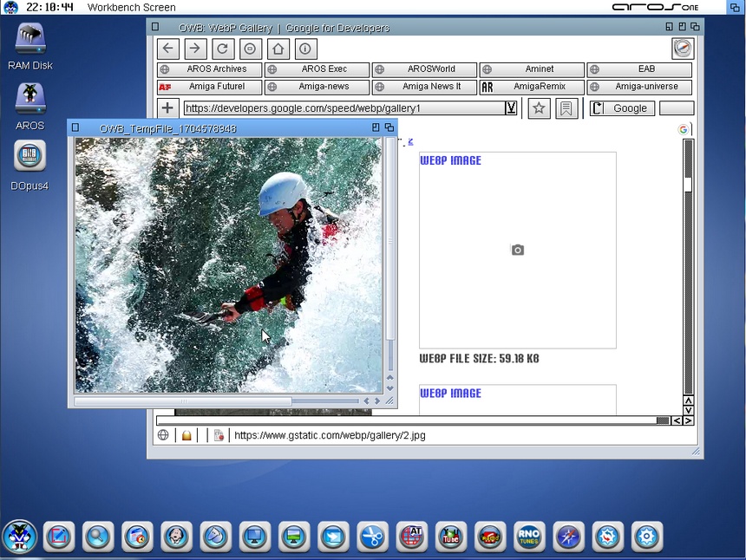Click the browser Forward arrow button
Viewport: 746px width, 560px height.
click(x=195, y=49)
